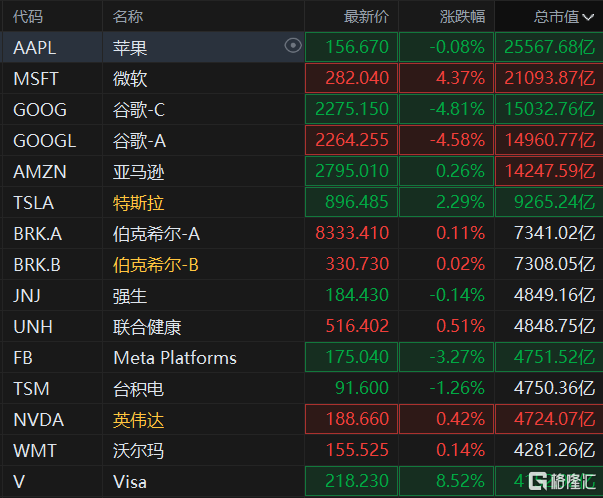This screenshot has width=603, height=498.
Task: Click Amazon's price 2795.010
Action: 352,171
